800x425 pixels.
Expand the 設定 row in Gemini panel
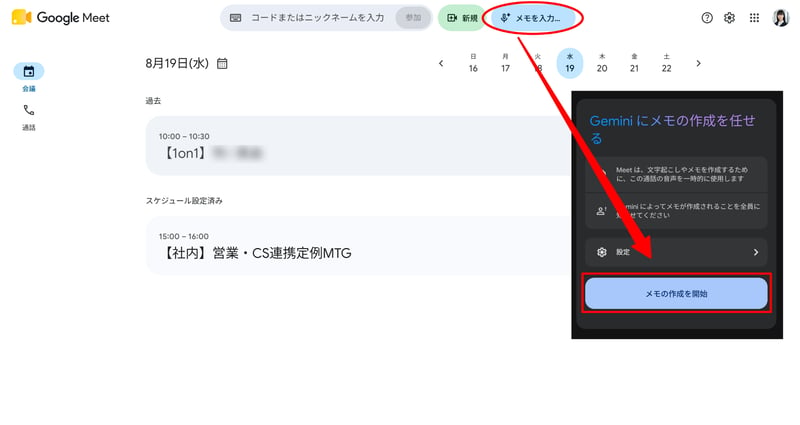[676, 252]
